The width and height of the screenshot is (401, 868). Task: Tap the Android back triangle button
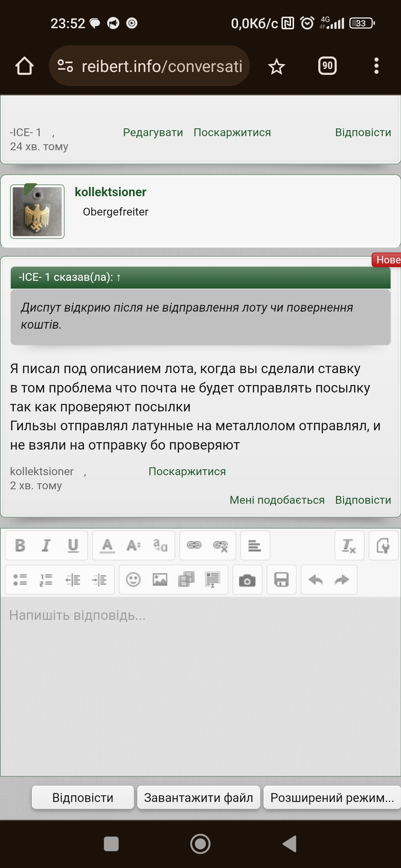coord(290,844)
